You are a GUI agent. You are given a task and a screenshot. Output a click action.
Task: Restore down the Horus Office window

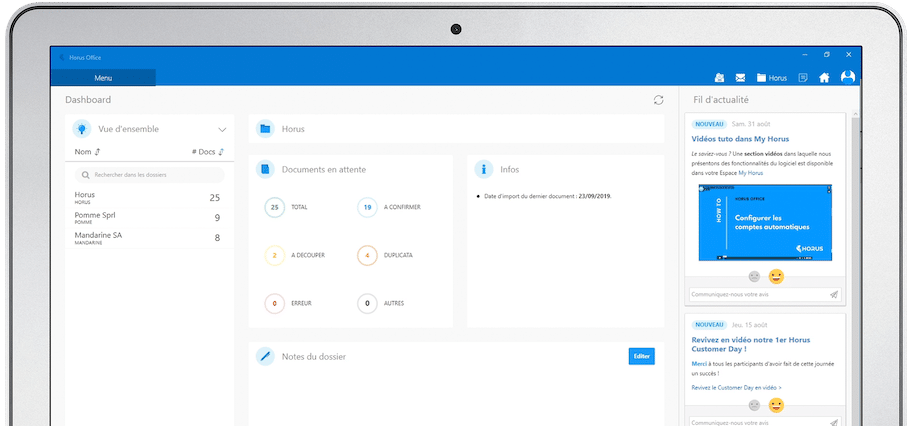coord(827,54)
